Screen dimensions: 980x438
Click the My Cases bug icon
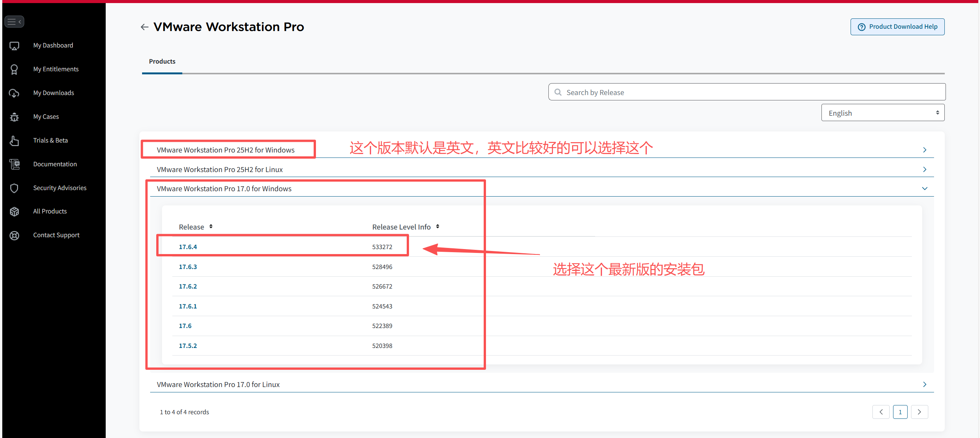(x=14, y=117)
